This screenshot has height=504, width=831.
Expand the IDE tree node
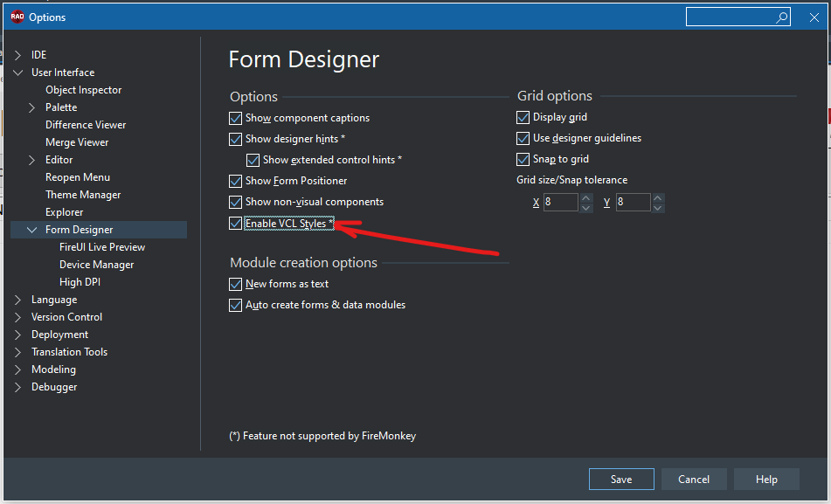[x=18, y=55]
